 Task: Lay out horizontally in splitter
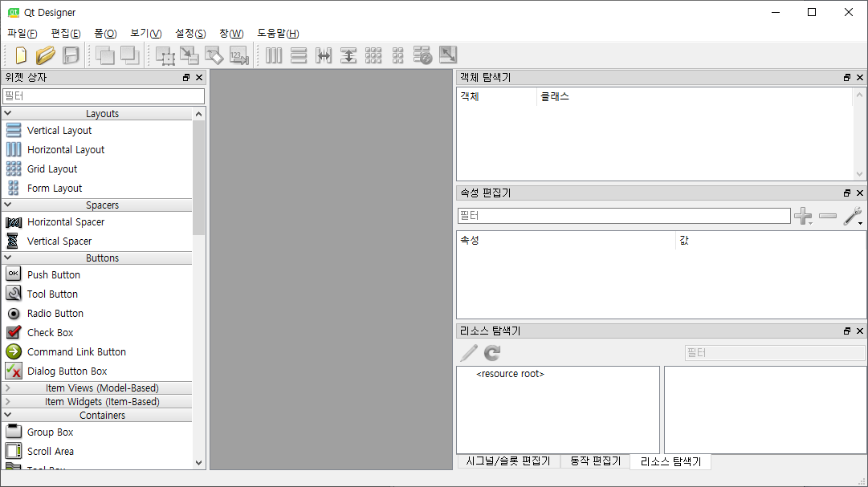click(x=324, y=55)
